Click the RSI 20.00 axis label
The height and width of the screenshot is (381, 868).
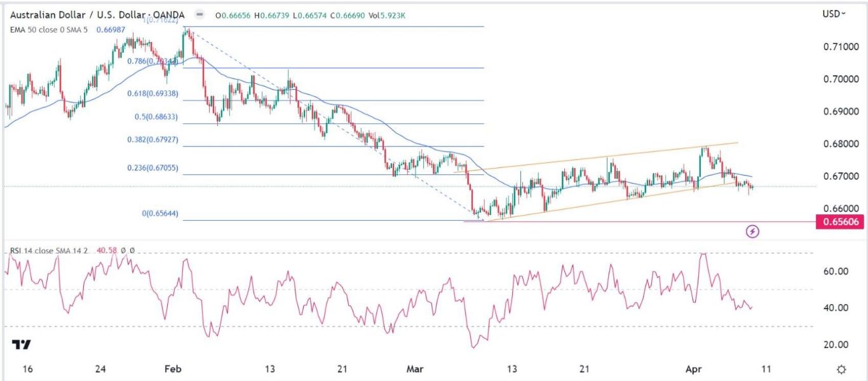tap(836, 345)
